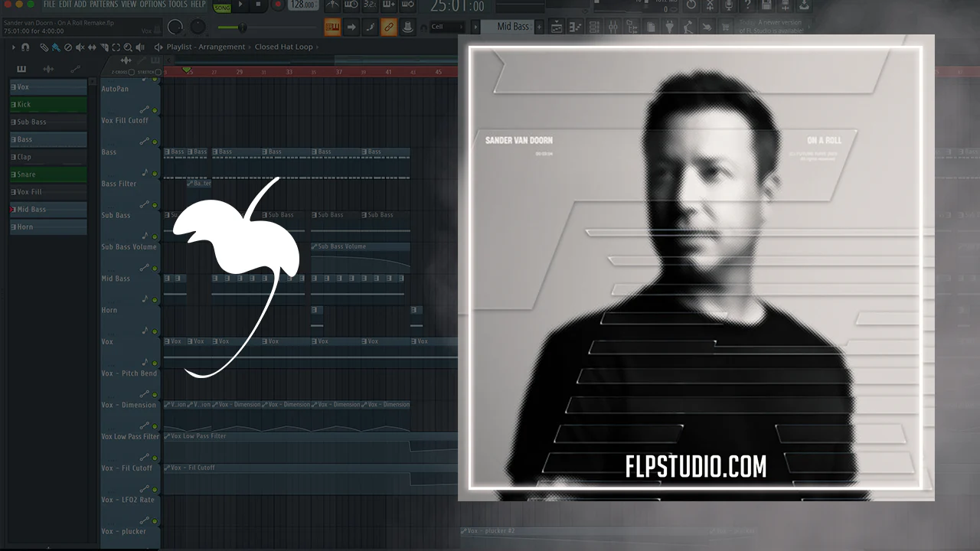
Task: Select the Vox Fill pattern in picker
Action: [48, 192]
